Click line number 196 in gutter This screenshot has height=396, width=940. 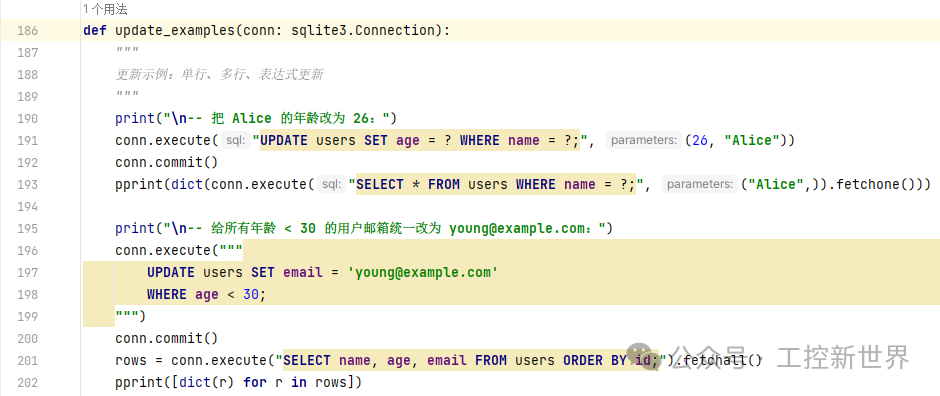tap(27, 250)
